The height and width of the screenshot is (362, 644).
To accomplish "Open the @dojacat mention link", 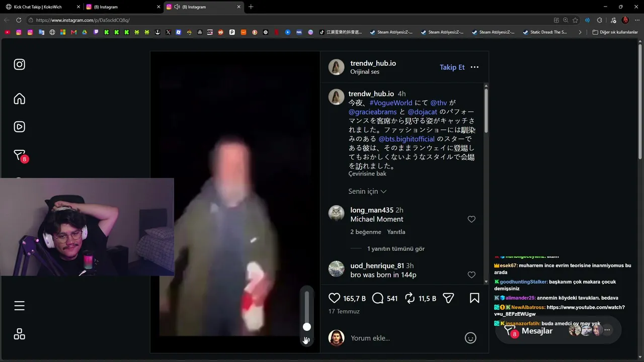I will click(x=423, y=112).
